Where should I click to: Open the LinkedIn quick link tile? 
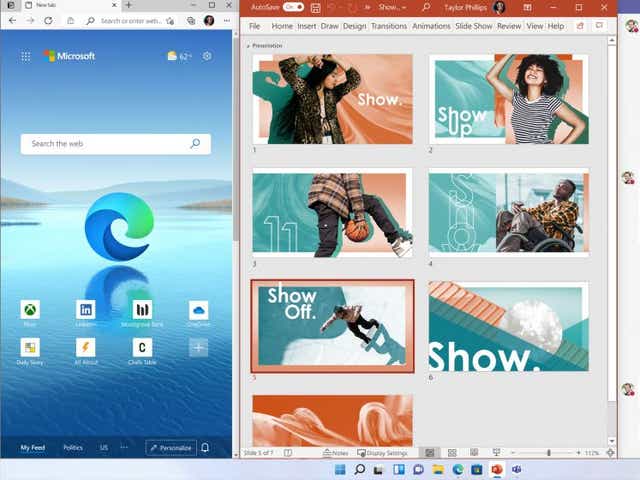pos(86,310)
